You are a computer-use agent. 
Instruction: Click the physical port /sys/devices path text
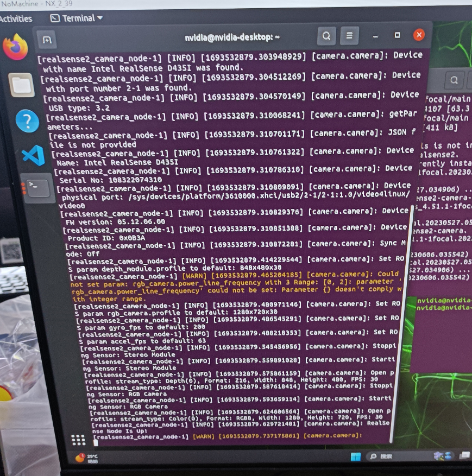click(x=236, y=196)
